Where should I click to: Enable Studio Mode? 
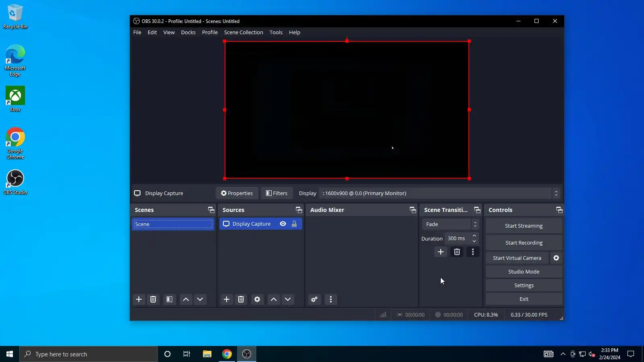[x=524, y=271]
